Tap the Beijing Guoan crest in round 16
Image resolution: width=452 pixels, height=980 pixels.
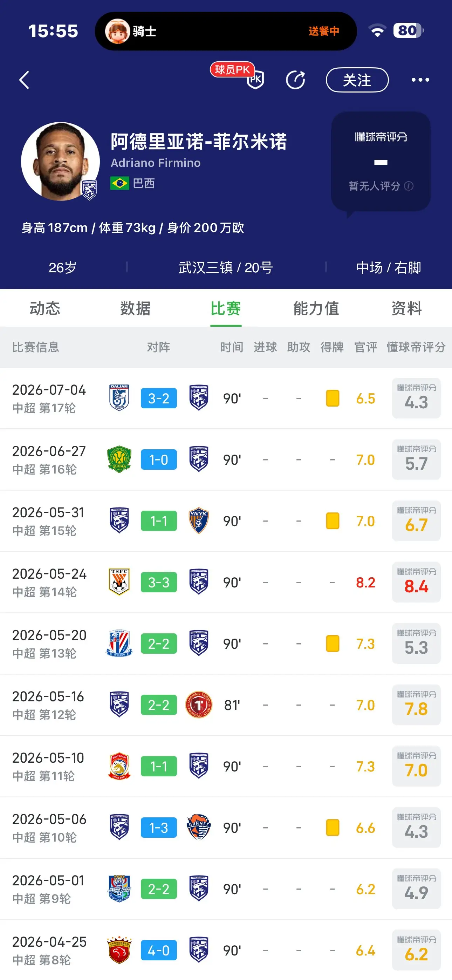[119, 459]
